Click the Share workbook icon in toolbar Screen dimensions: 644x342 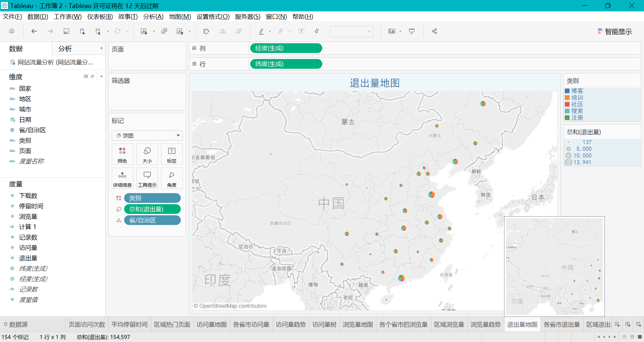tap(434, 32)
